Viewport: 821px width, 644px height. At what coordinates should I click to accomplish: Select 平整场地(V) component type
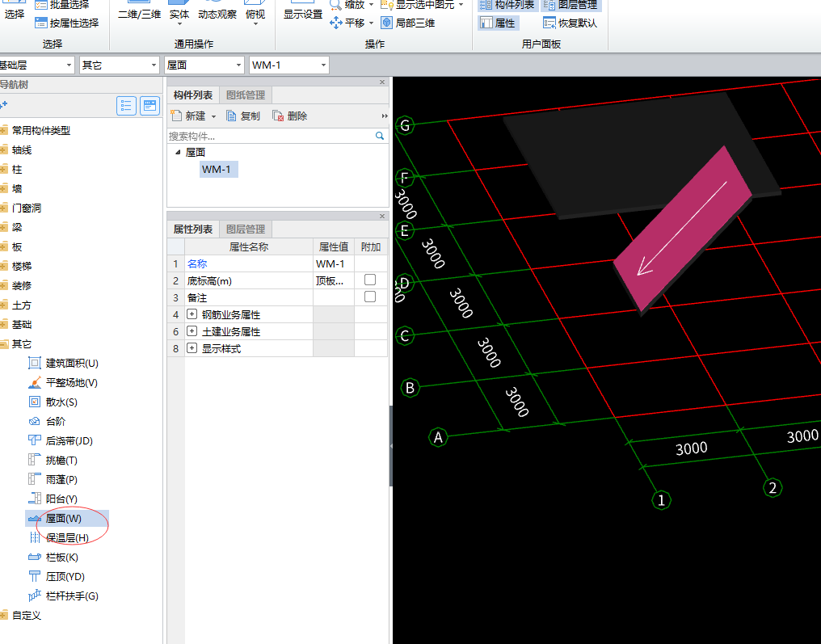click(x=63, y=383)
